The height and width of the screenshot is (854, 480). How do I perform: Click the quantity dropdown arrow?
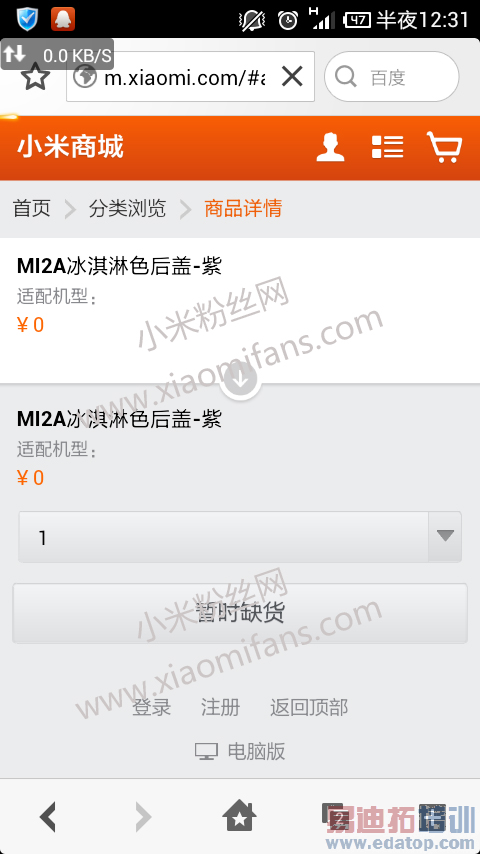(445, 536)
